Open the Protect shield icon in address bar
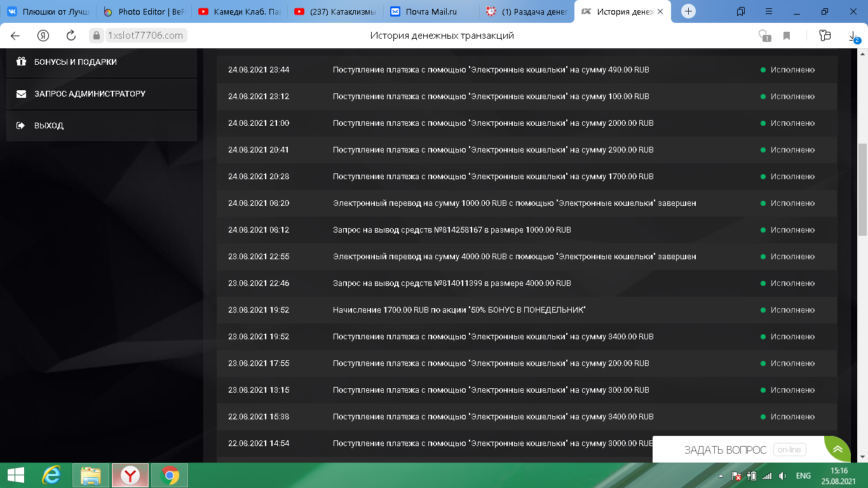868x488 pixels. click(764, 36)
